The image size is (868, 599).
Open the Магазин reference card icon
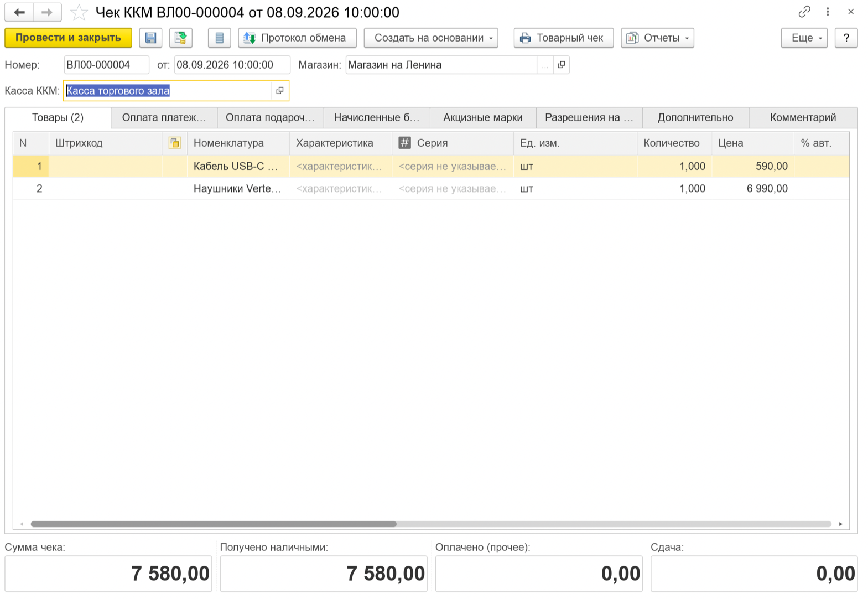[562, 65]
